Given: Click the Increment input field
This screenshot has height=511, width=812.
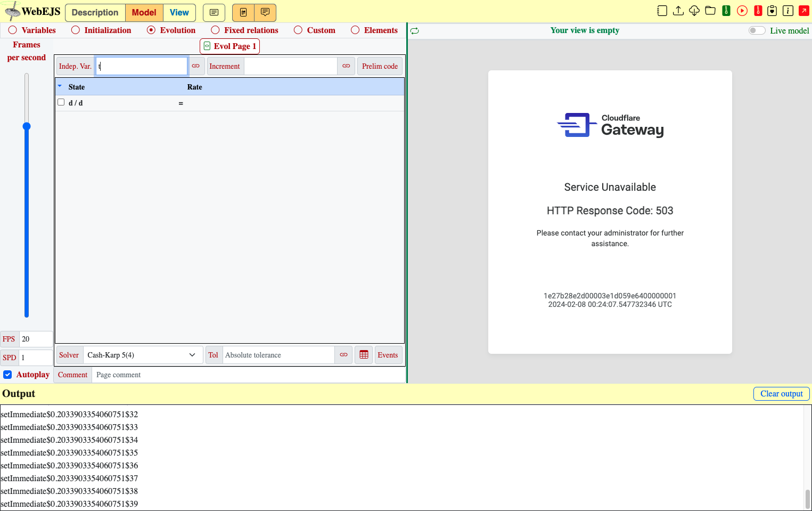Looking at the screenshot, I should coord(291,66).
